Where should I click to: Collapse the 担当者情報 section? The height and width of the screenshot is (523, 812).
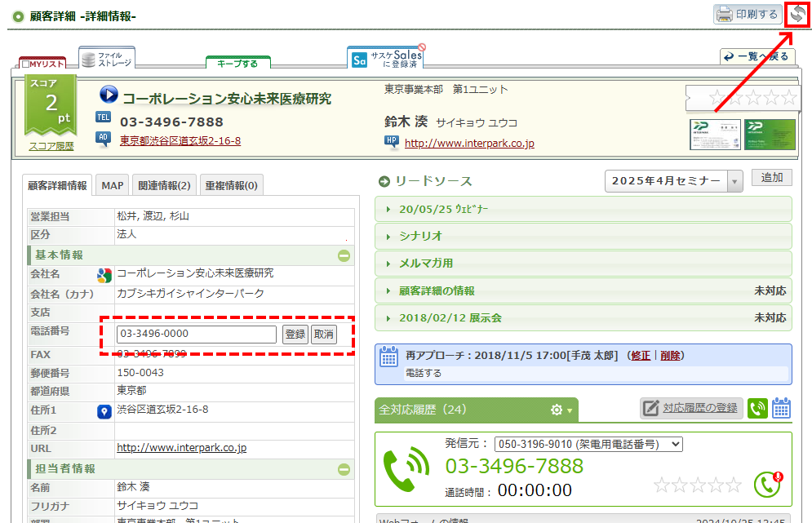(x=344, y=469)
